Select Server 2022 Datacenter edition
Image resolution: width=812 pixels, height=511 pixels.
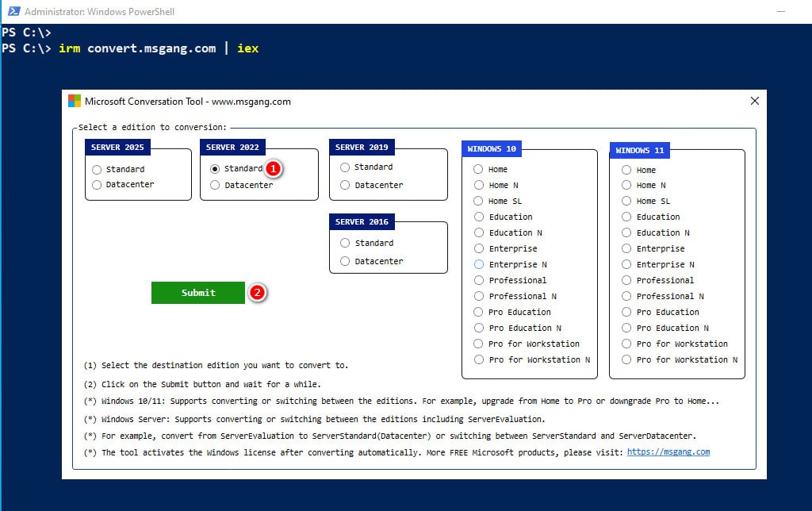coord(215,185)
